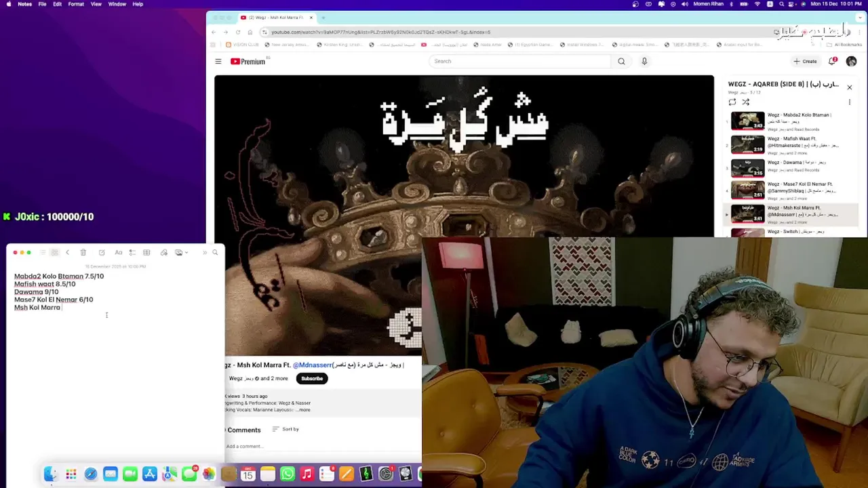Open Launchpad from the dock
Image resolution: width=868 pixels, height=488 pixels.
coord(71,474)
